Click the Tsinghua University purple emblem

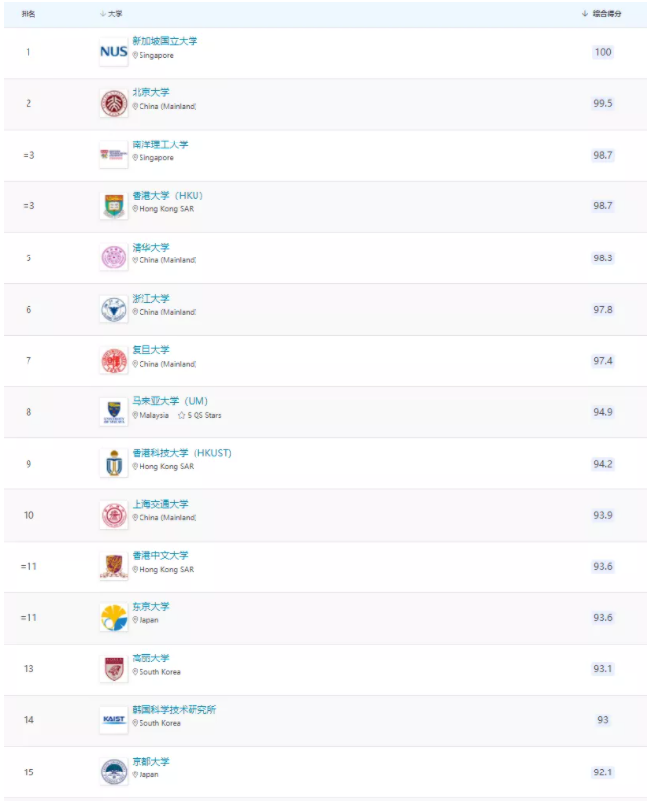click(113, 257)
